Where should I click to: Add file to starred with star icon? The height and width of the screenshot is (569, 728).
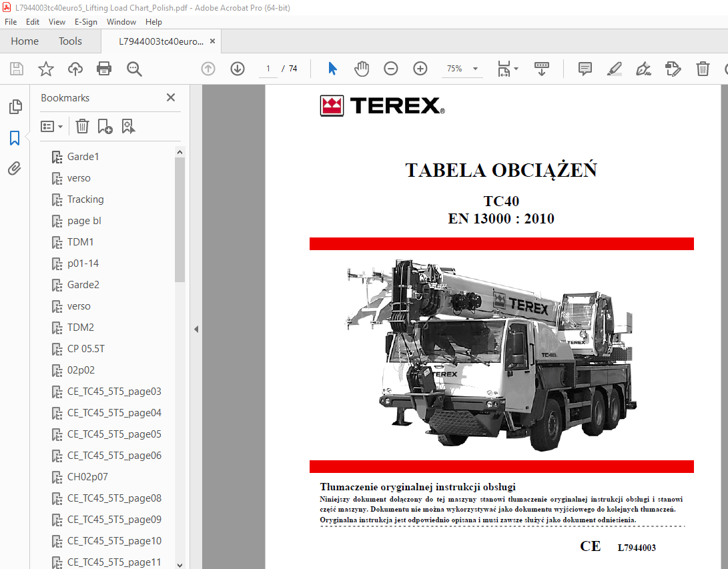(x=45, y=69)
